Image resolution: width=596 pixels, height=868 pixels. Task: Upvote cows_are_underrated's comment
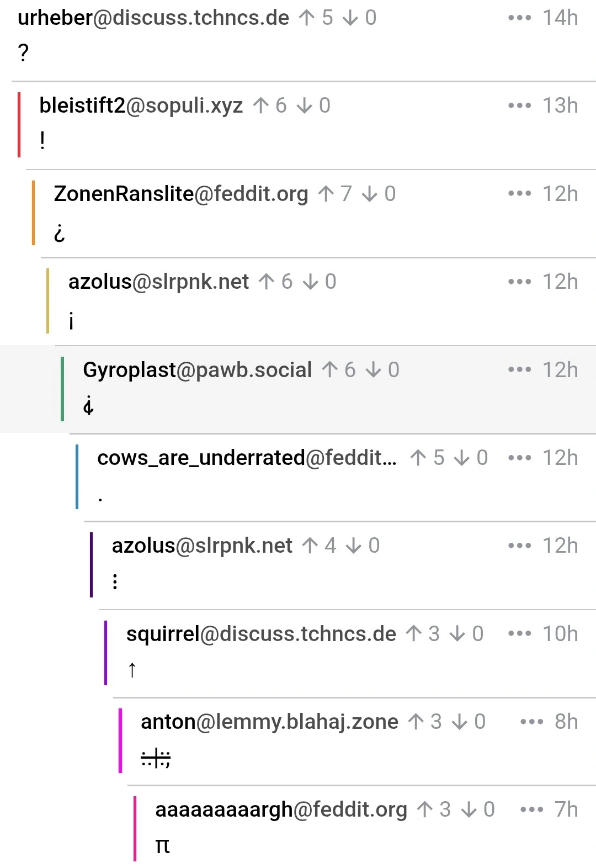pyautogui.click(x=418, y=458)
